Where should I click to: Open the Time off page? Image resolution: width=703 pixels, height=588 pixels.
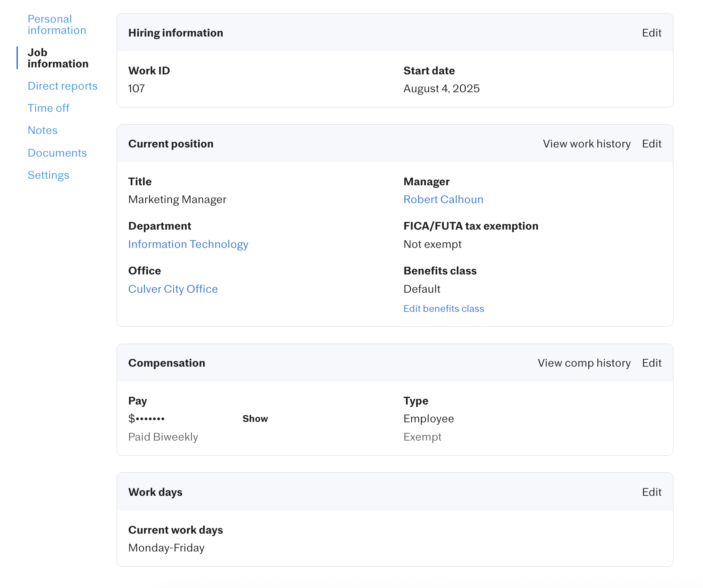48,108
